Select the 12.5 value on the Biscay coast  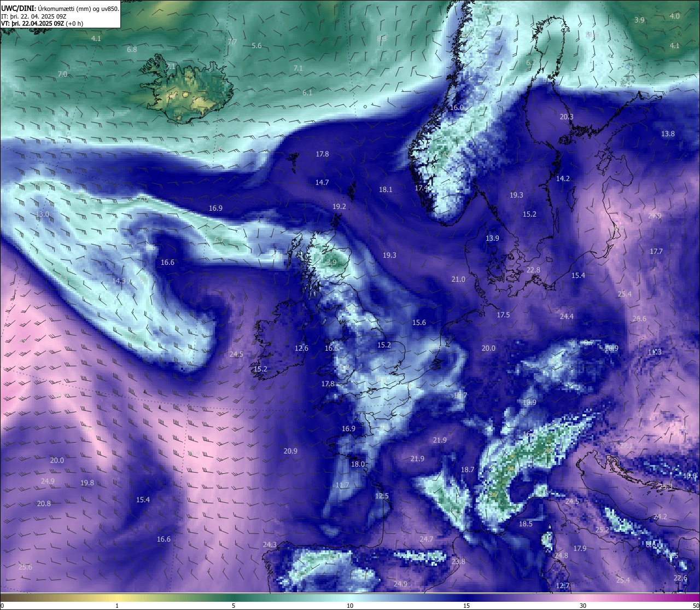coord(382,497)
